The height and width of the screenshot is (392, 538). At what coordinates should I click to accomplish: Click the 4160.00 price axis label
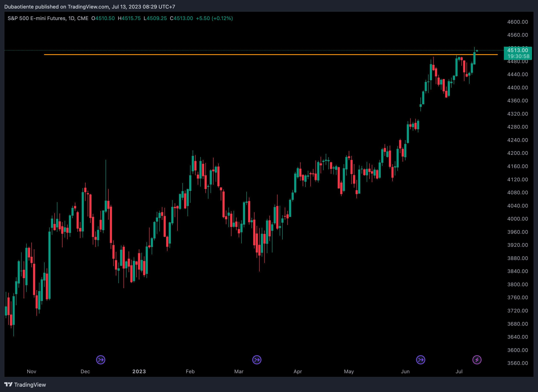tap(518, 166)
